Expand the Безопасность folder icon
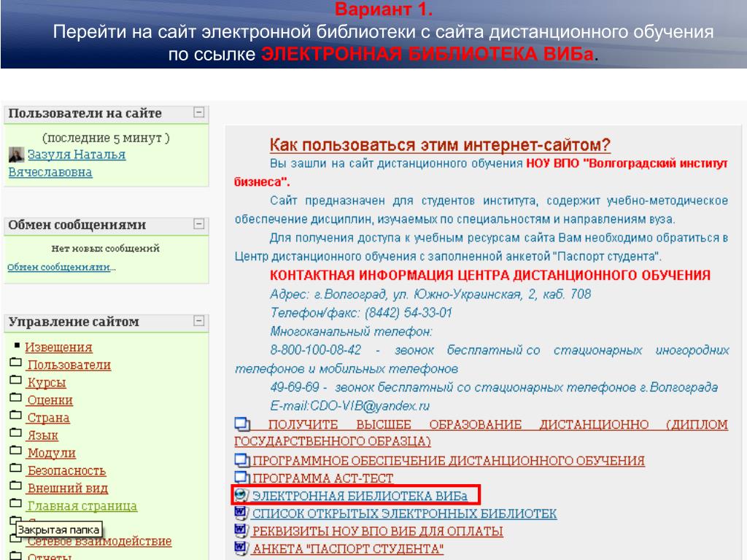 16,468
